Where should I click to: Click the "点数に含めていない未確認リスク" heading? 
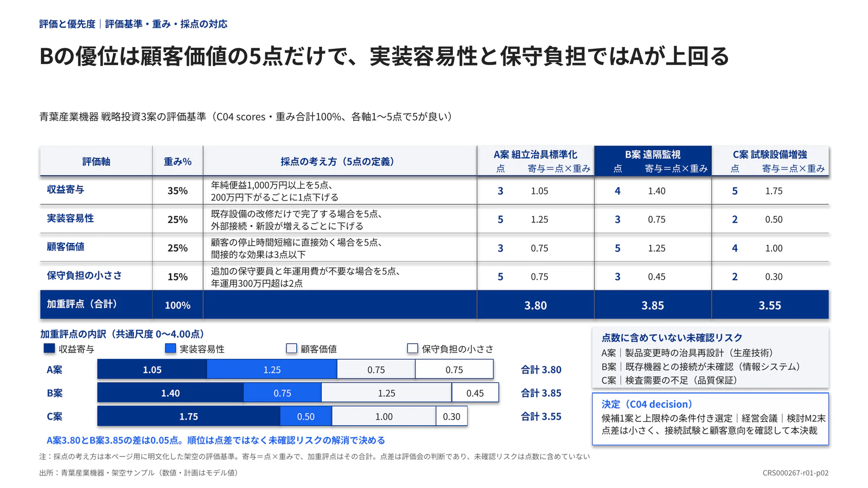pos(672,338)
